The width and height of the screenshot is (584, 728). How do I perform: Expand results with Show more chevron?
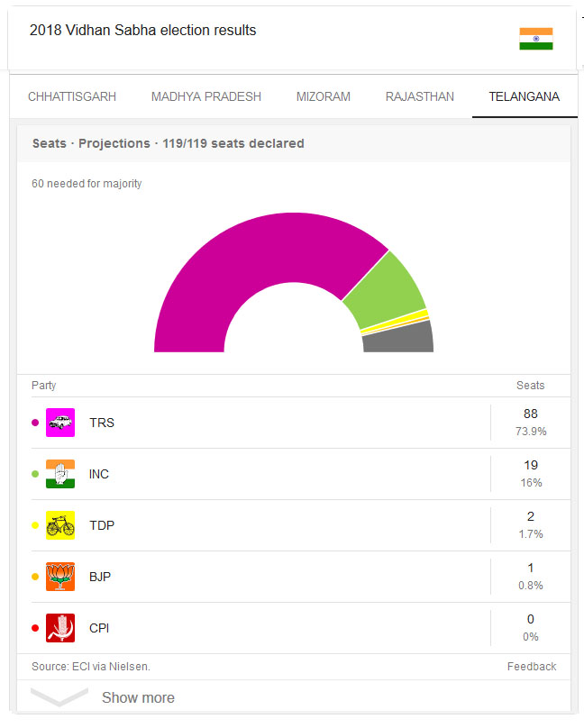59,697
